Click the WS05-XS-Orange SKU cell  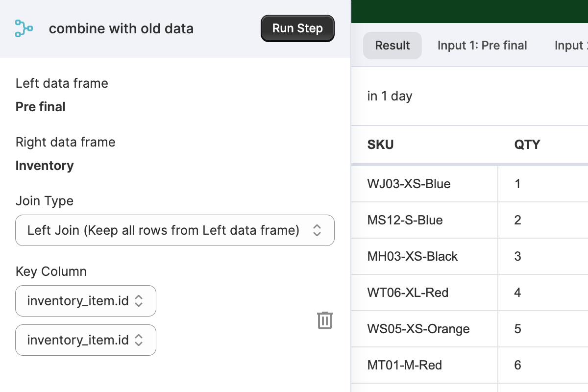[418, 329]
